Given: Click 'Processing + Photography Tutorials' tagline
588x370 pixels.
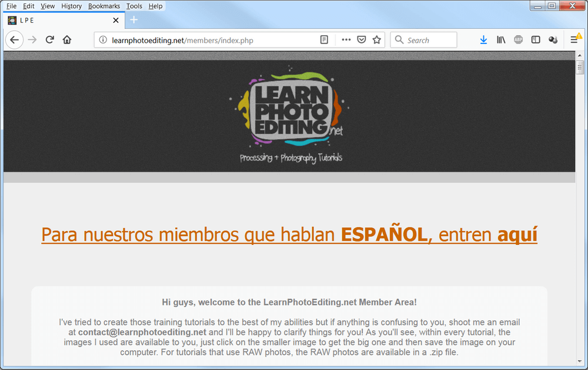Looking at the screenshot, I should (x=291, y=157).
